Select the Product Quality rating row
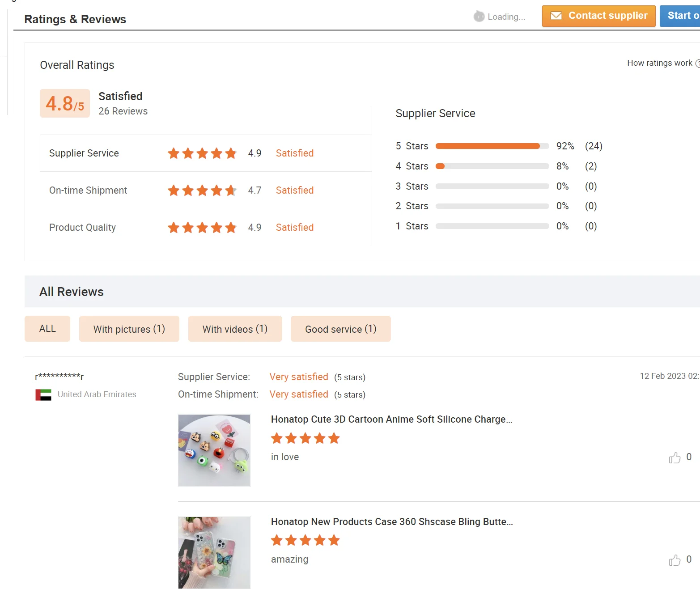 coord(206,228)
